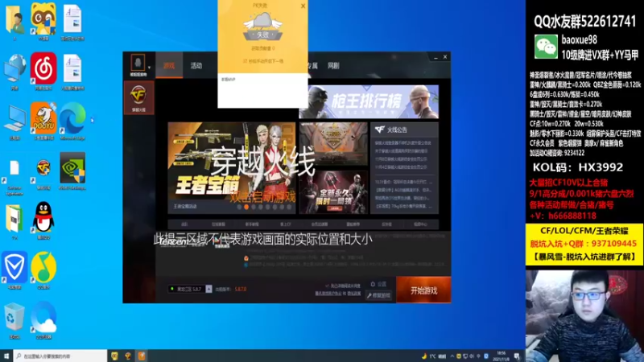
Task: Close the yellow 失败 popup
Action: 303,6
